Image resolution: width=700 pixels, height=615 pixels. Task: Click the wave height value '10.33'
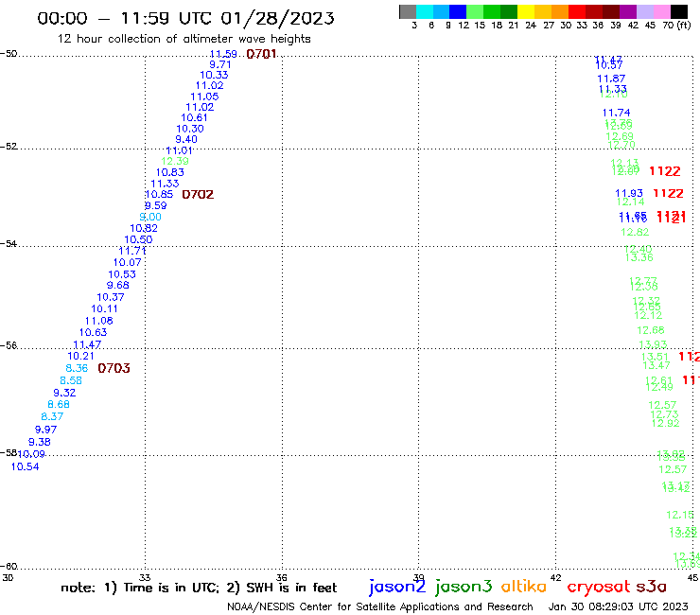click(214, 75)
